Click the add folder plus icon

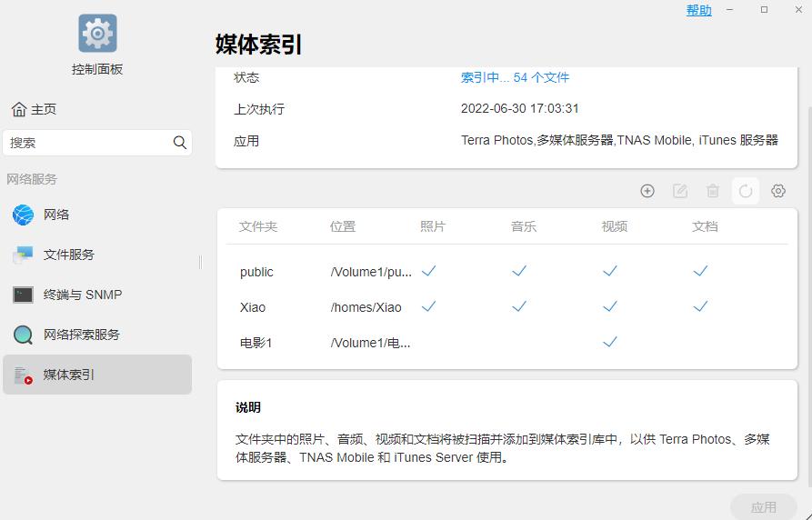(647, 191)
